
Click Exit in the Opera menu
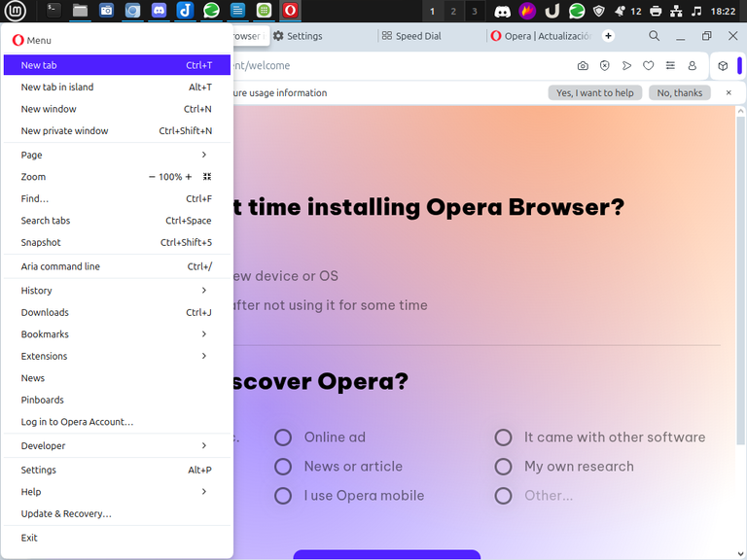click(117, 538)
